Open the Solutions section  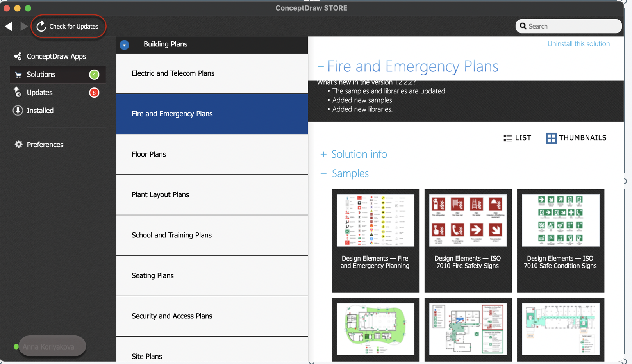pos(57,74)
